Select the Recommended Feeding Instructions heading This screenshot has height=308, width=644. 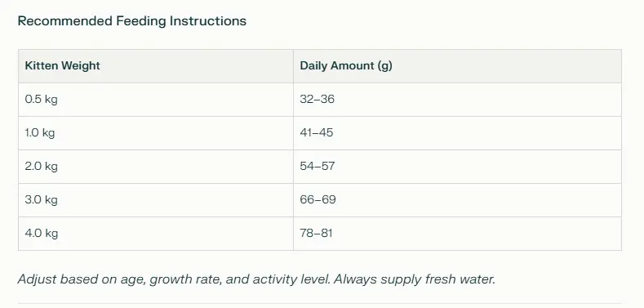click(x=132, y=21)
